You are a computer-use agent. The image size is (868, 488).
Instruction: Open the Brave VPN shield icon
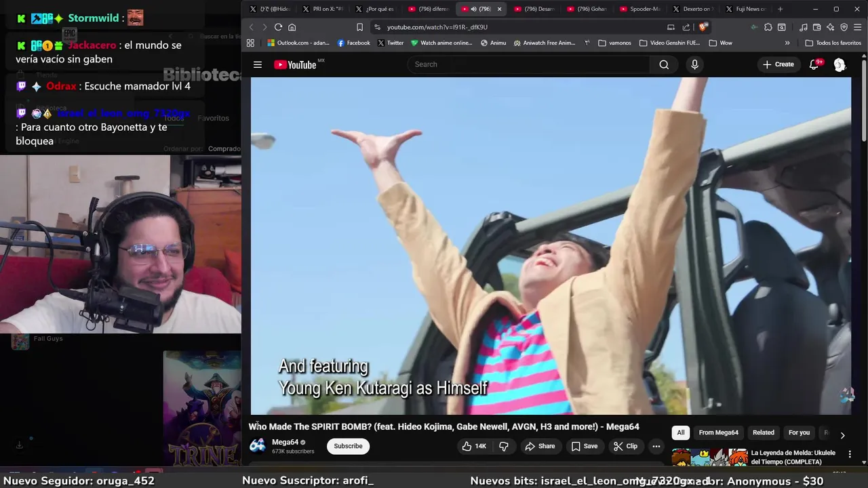[844, 27]
